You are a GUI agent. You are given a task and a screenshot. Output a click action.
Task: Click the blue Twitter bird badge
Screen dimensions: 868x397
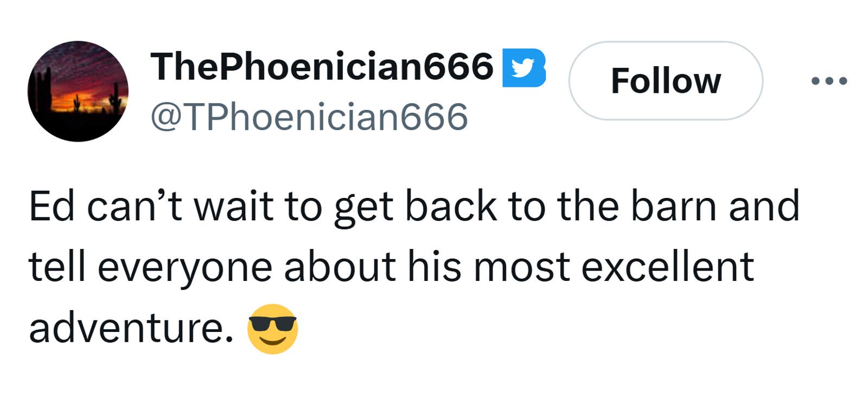[524, 68]
